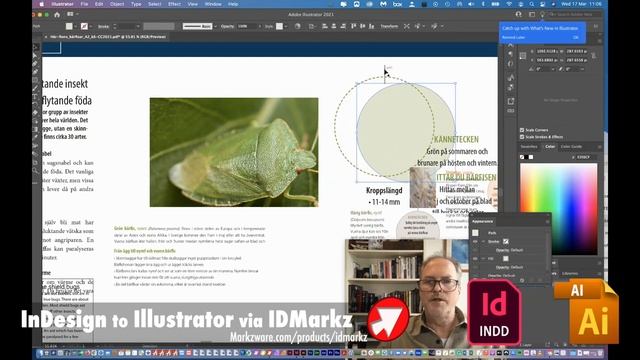The width and height of the screenshot is (640, 360).
Task: Open the Object menu
Action: point(117,4)
